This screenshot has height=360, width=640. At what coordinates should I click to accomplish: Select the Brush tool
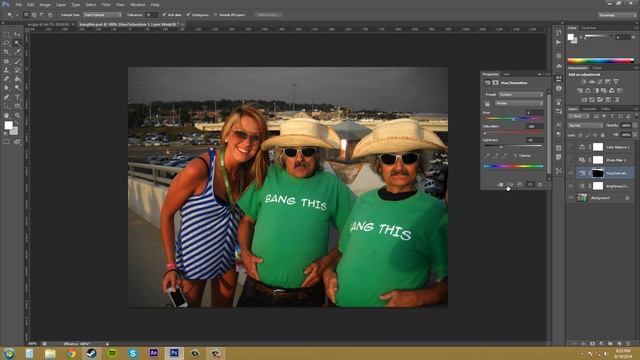coord(17,61)
